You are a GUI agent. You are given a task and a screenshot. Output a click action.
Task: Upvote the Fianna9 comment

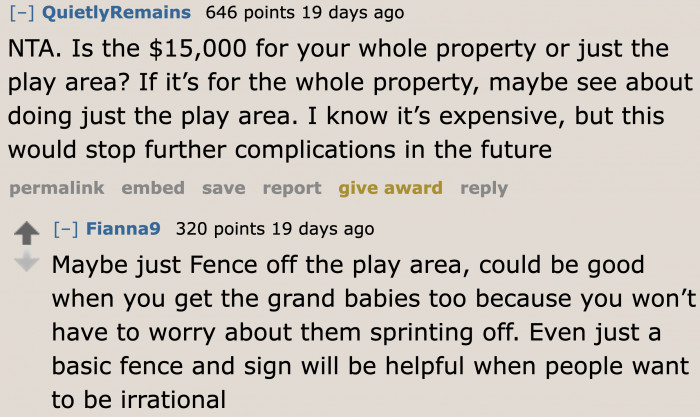[x=27, y=233]
